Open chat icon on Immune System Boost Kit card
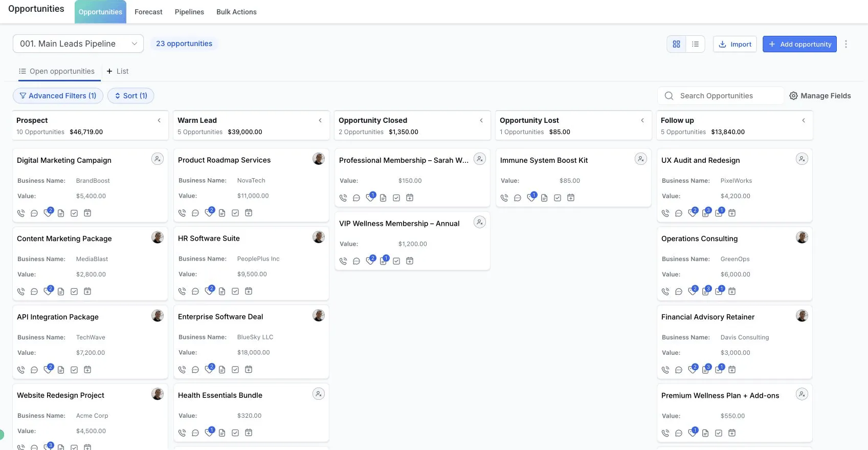868x450 pixels. [518, 198]
